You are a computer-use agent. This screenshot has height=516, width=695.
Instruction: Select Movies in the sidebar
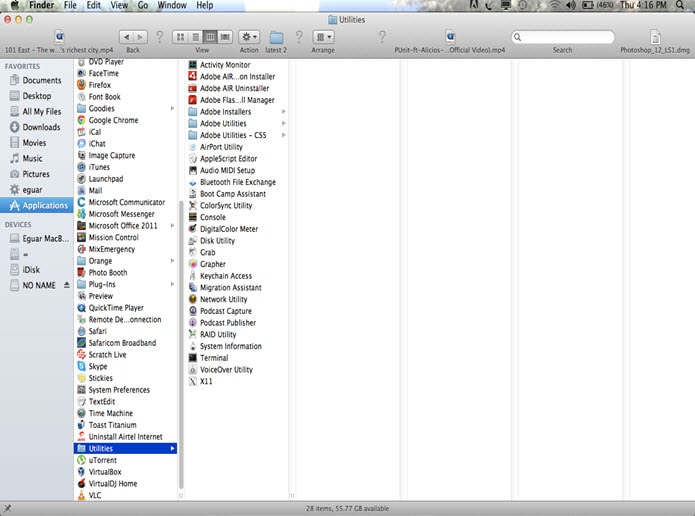coord(36,143)
